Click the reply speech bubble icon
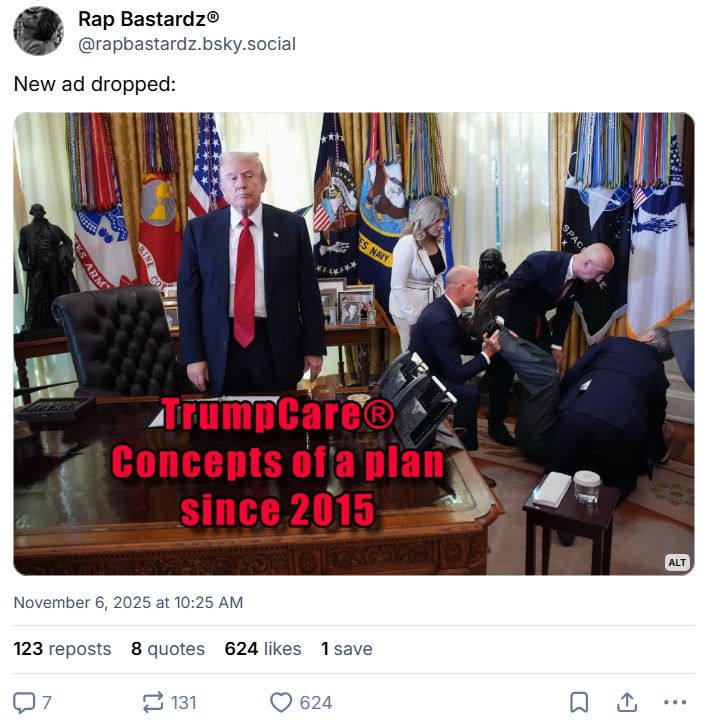This screenshot has width=713, height=728. tap(24, 702)
